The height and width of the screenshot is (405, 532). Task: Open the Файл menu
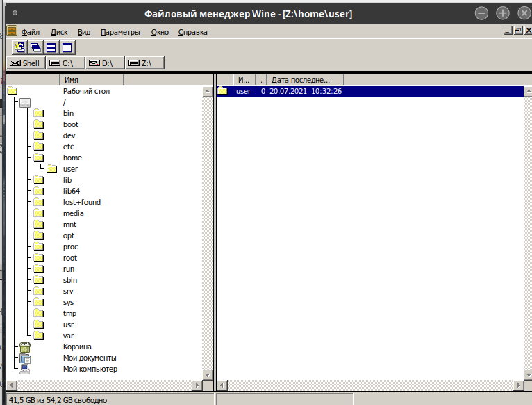click(31, 32)
